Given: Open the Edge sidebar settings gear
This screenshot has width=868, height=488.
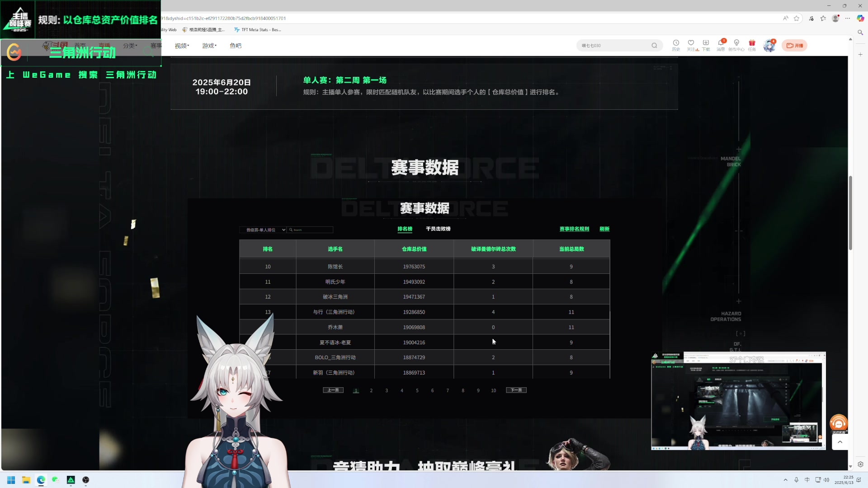Looking at the screenshot, I should coord(860,464).
